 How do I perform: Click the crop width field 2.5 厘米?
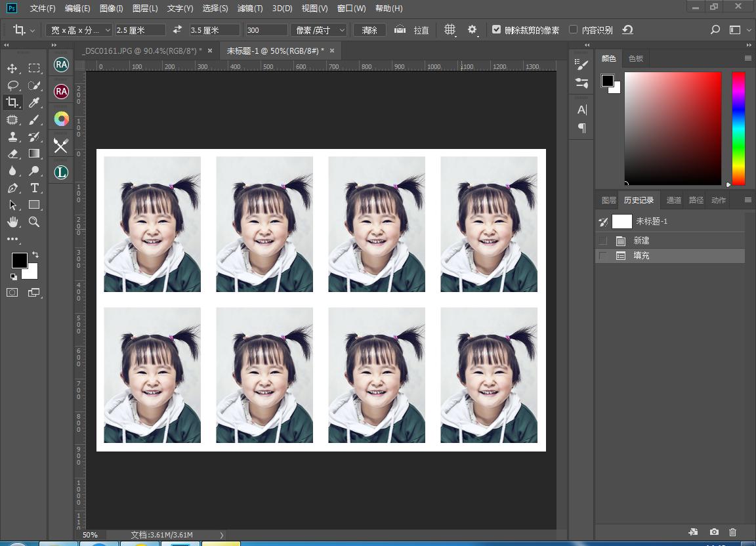click(140, 30)
